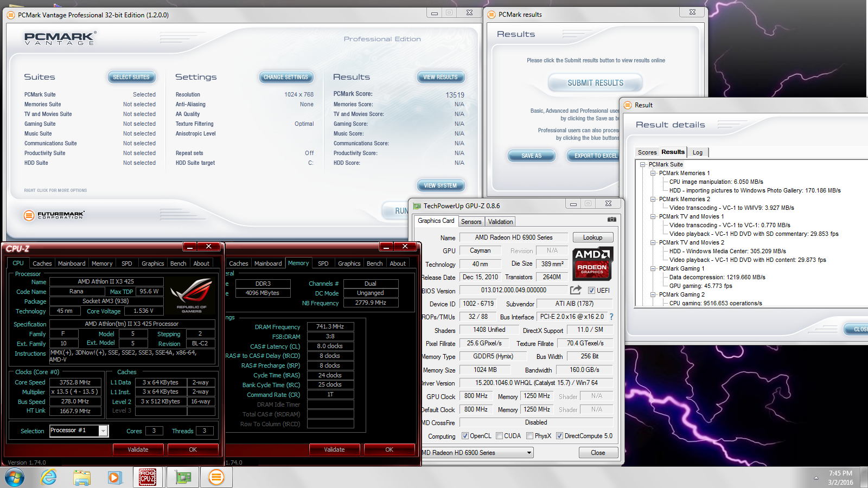This screenshot has height=488, width=868.
Task: Switch to GPU-Z Validation tab
Action: pyautogui.click(x=500, y=222)
